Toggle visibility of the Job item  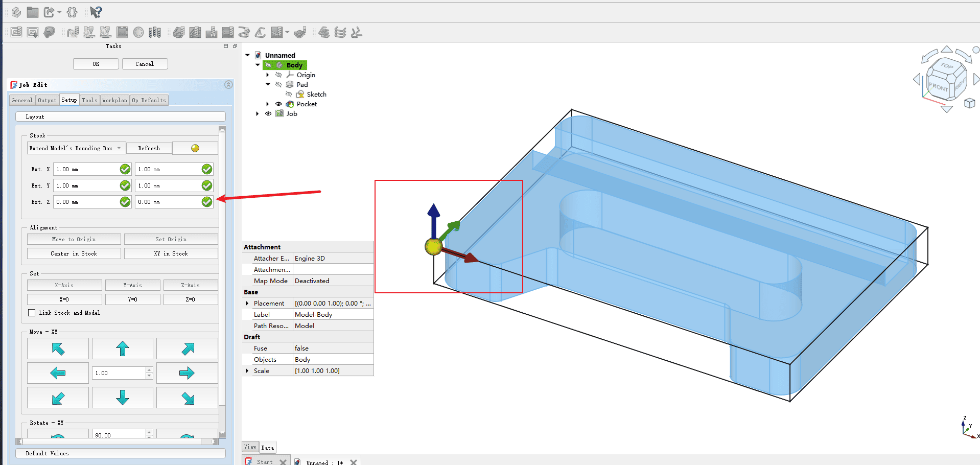pyautogui.click(x=268, y=114)
